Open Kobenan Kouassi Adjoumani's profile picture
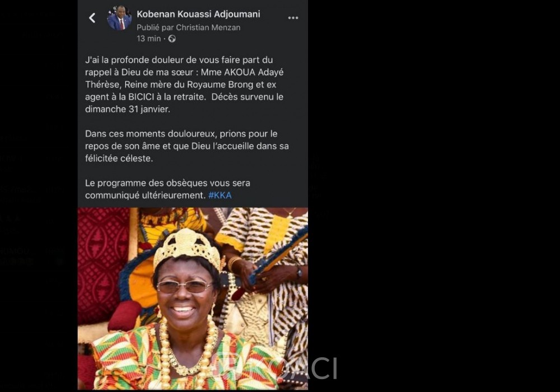560x392 pixels. click(119, 18)
